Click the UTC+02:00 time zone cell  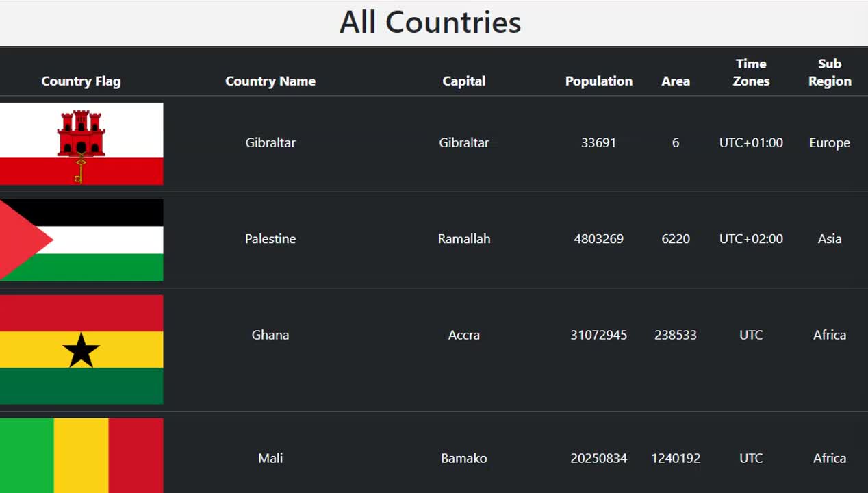pyautogui.click(x=751, y=239)
